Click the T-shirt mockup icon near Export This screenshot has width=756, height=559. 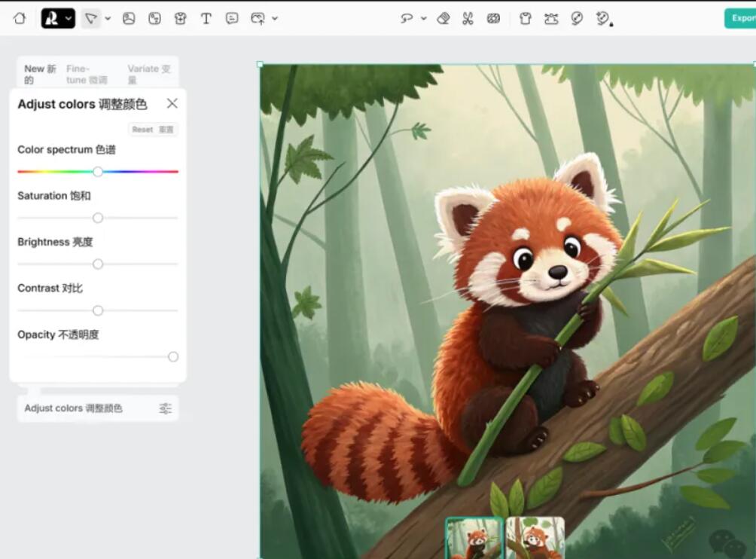tap(526, 18)
